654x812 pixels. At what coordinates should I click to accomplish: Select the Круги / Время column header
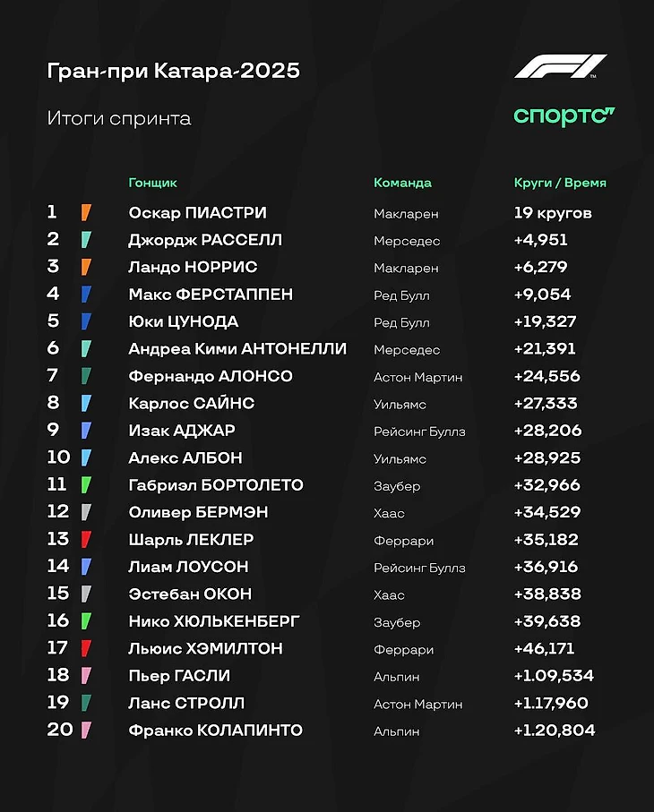point(560,183)
